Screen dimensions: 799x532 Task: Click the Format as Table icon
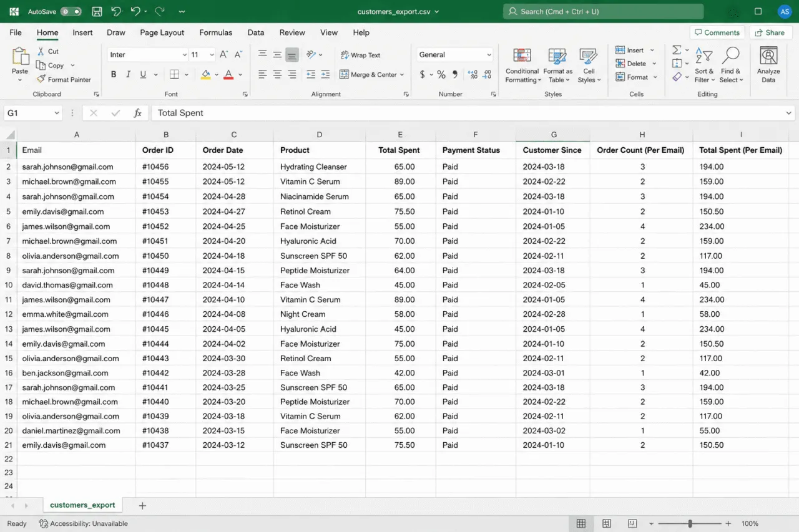557,56
